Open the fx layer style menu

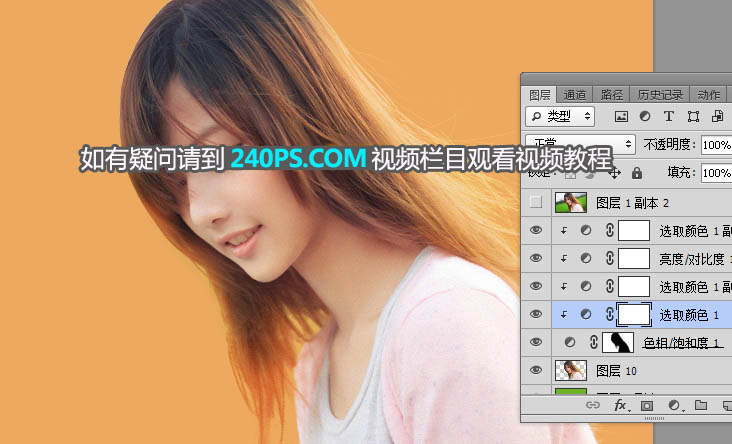coord(621,405)
